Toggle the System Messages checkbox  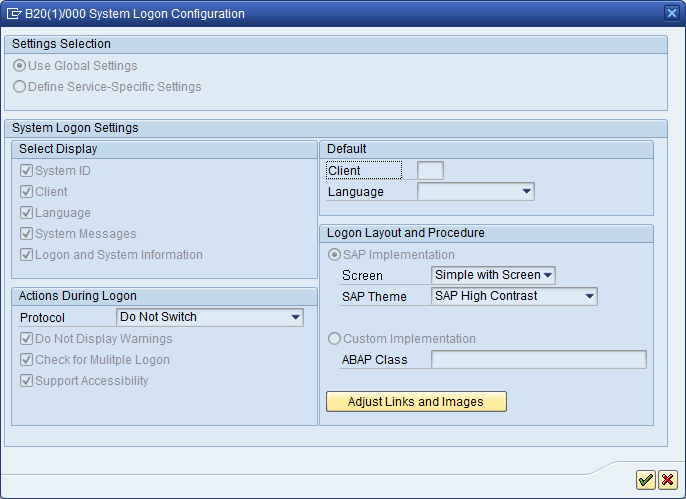click(x=27, y=234)
